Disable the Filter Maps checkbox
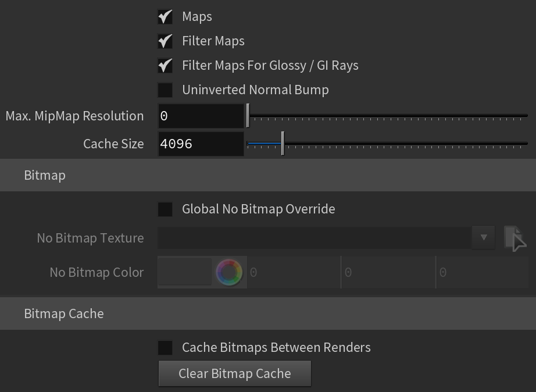 click(x=165, y=41)
